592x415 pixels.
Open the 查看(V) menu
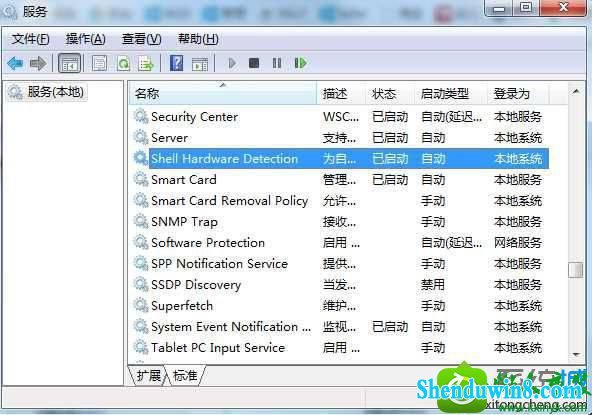pos(141,39)
